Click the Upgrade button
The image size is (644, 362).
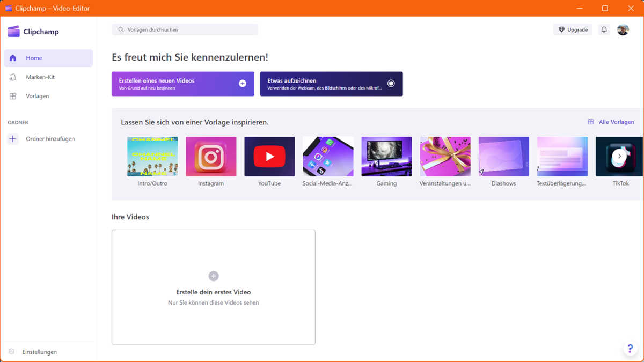click(573, 29)
